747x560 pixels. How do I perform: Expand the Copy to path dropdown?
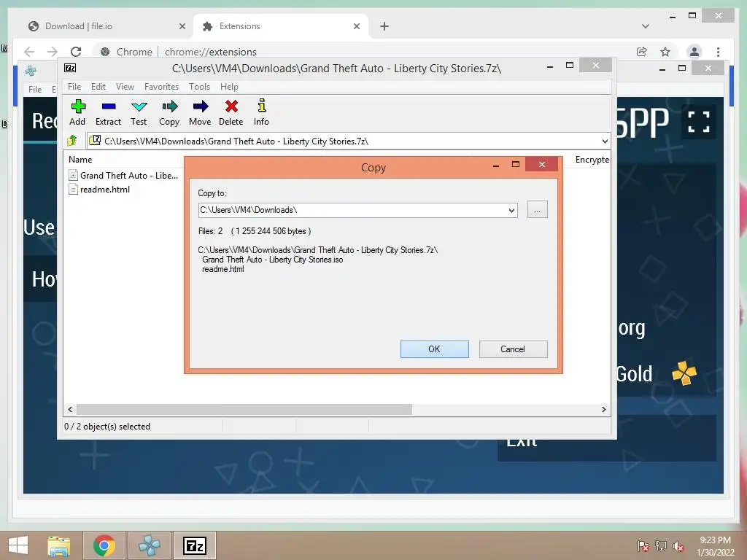(x=511, y=211)
